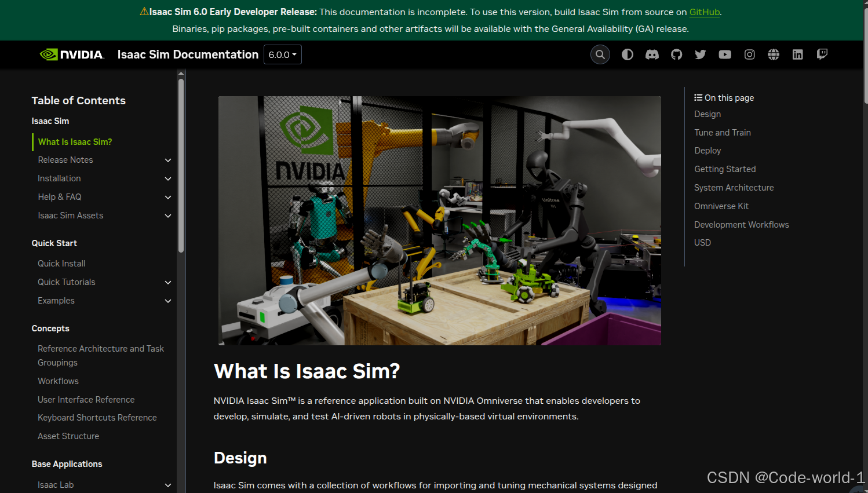
Task: Click the Concepts section label
Action: (50, 328)
